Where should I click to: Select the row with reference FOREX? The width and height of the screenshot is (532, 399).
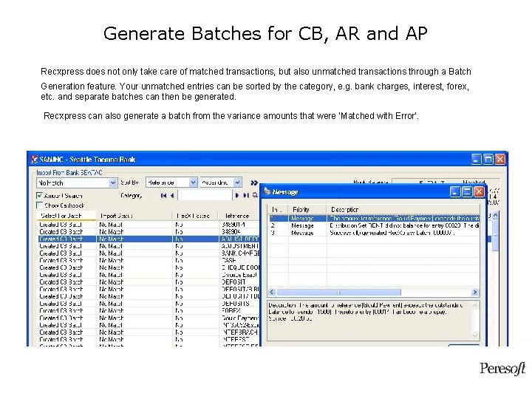point(148,311)
